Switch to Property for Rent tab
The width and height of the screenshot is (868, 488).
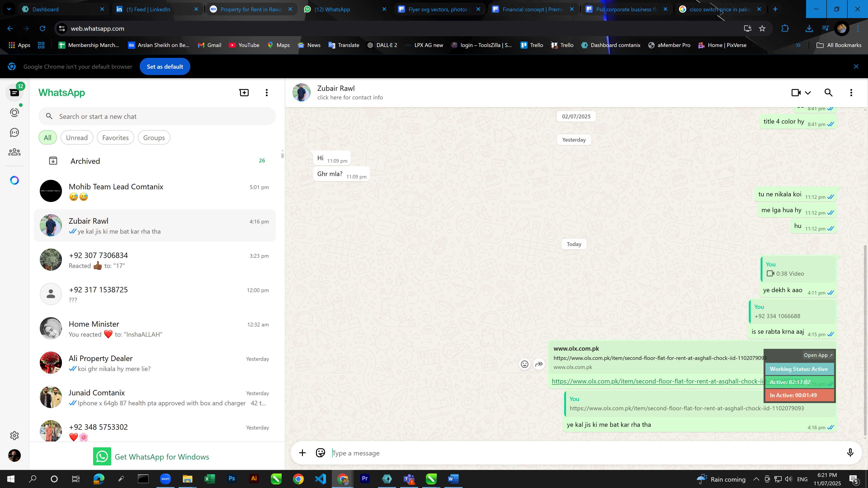[251, 9]
